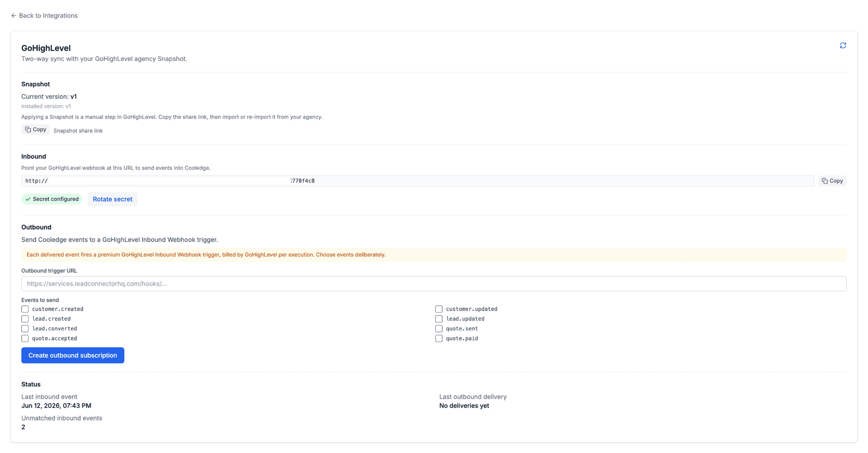Enable the lead.created event
Image resolution: width=868 pixels, height=453 pixels.
coord(25,319)
